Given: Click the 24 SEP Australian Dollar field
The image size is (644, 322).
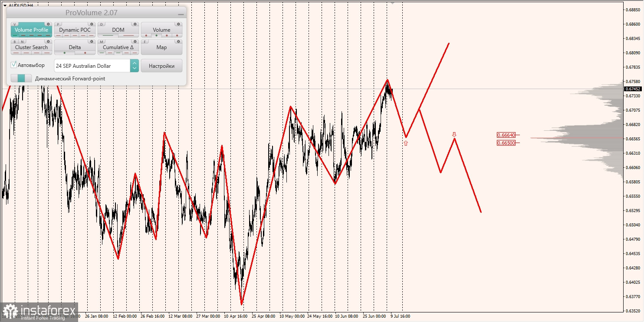Looking at the screenshot, I should point(92,66).
